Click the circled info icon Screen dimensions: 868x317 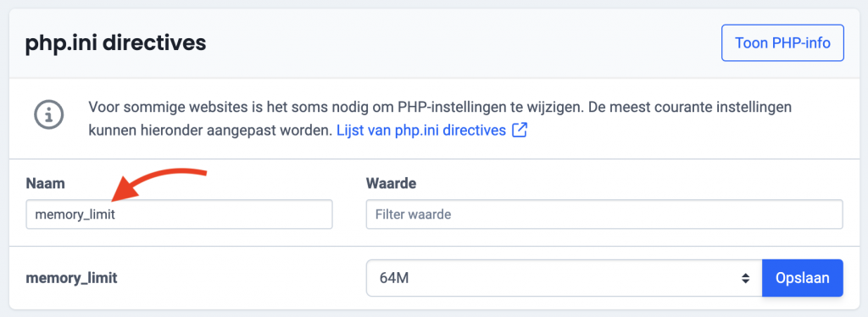[48, 115]
